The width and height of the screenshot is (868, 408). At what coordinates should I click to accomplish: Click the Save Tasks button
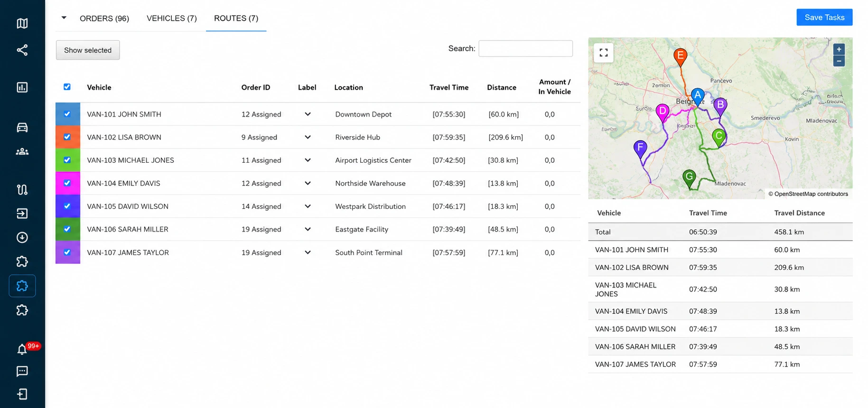tap(824, 17)
